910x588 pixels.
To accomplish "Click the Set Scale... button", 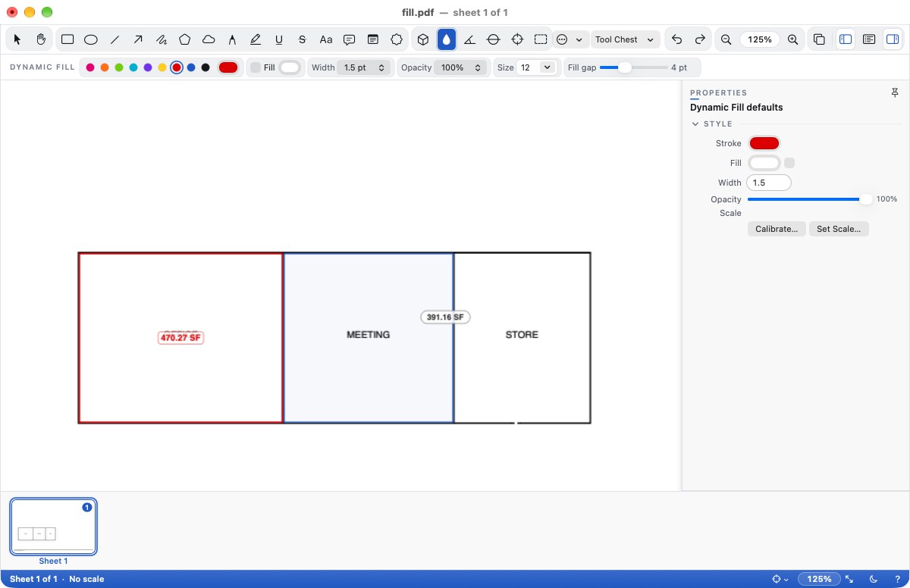I will [x=838, y=229].
